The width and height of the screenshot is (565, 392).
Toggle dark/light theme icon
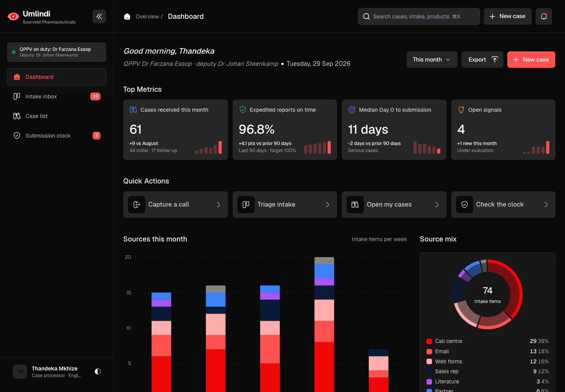[98, 371]
